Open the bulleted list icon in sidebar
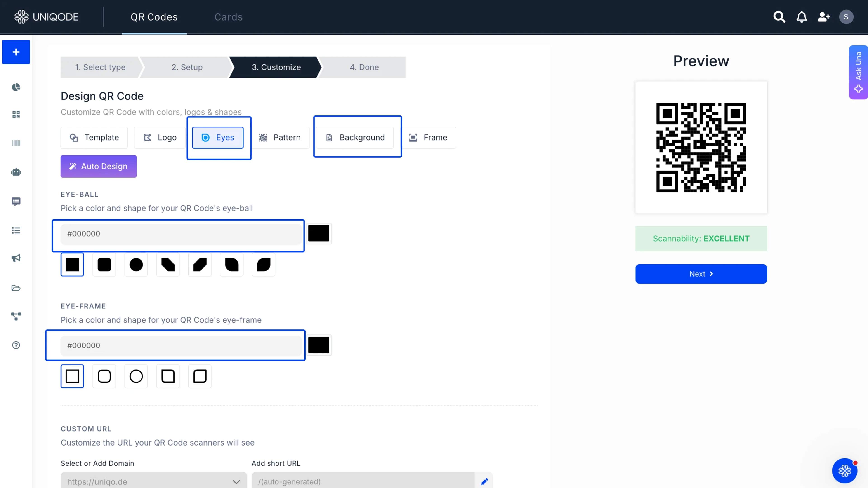This screenshot has height=488, width=868. tap(16, 230)
